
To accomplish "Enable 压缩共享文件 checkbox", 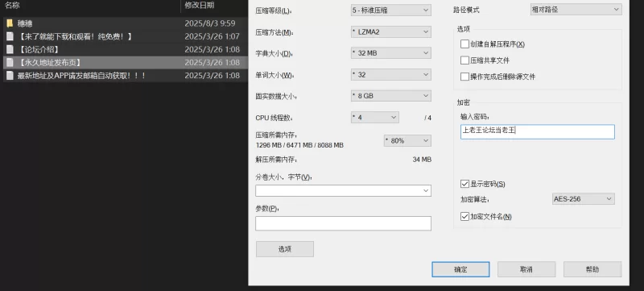I will coord(464,60).
